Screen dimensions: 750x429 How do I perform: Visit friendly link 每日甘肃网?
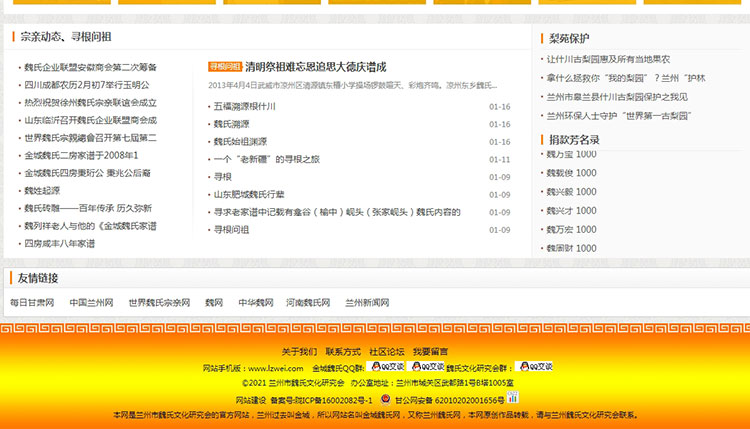32,302
